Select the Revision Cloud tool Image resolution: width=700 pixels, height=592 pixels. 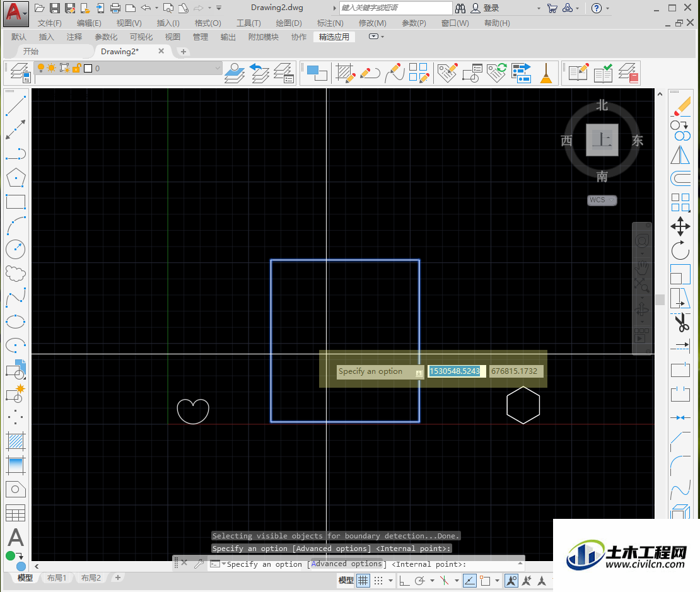(x=16, y=273)
